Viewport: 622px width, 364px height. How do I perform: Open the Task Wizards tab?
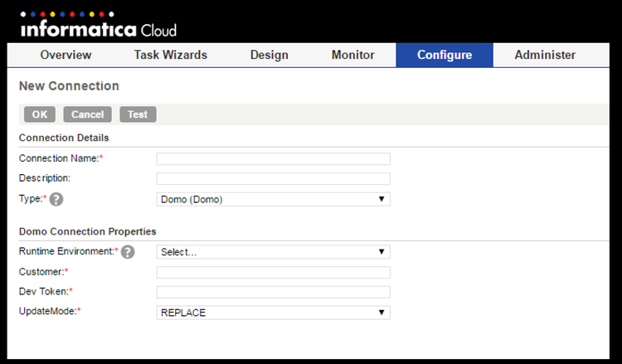171,55
